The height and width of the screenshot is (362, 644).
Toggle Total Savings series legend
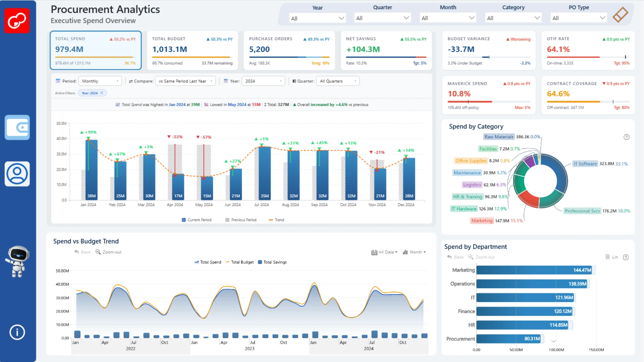[x=272, y=262]
